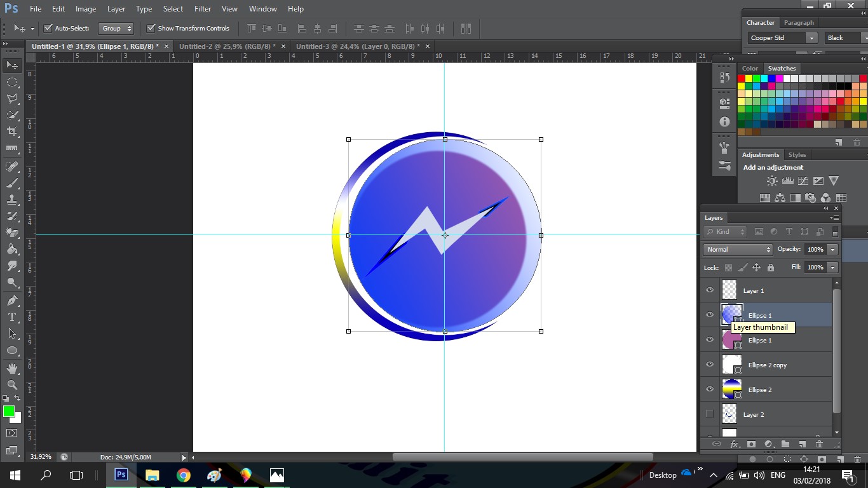Lock layer position with move-lock icon
This screenshot has height=488, width=868.
pyautogui.click(x=756, y=268)
